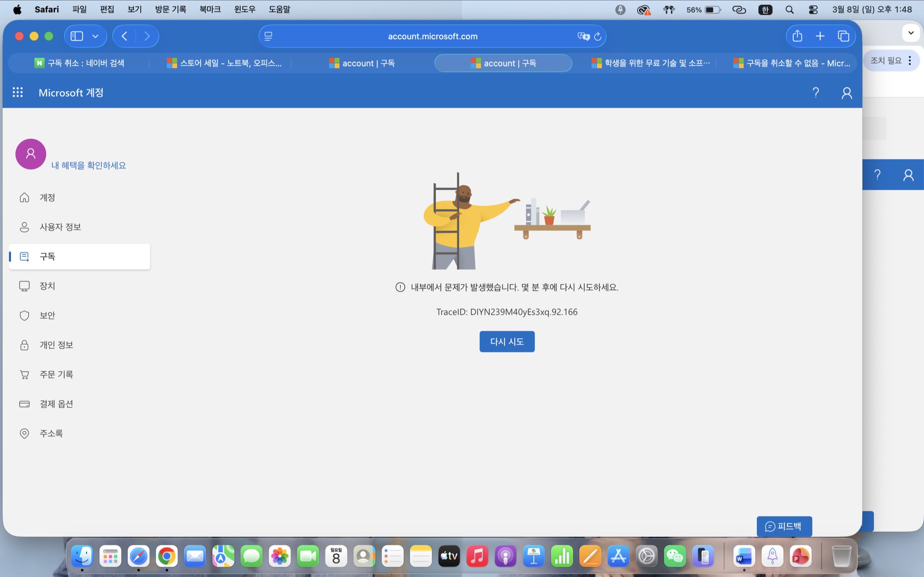Image resolution: width=924 pixels, height=577 pixels.
Task: Open the 편집 menu
Action: click(x=107, y=9)
